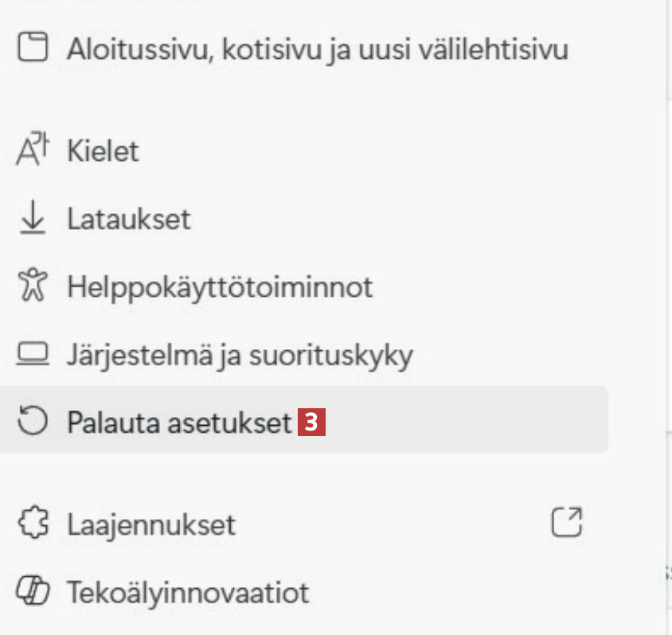The image size is (672, 635).
Task: Click the language letter icon beside Kielet
Action: 33,150
